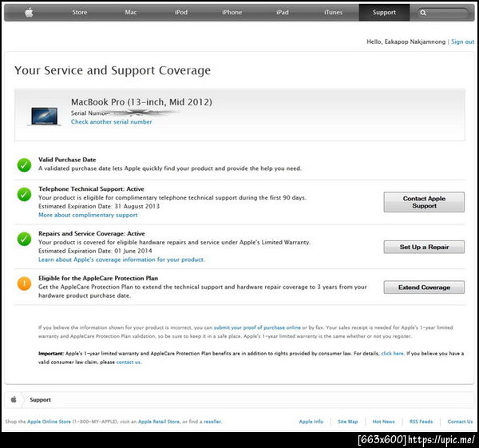The height and width of the screenshot is (448, 479).
Task: Open the RSS Feeds footer link
Action: click(421, 422)
